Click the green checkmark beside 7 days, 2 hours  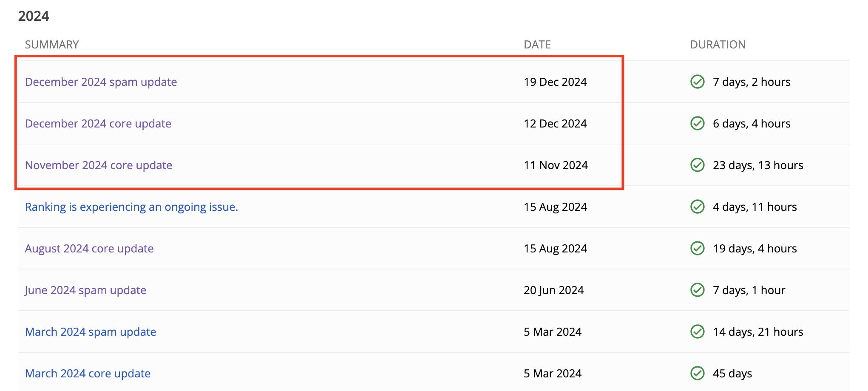pos(697,82)
